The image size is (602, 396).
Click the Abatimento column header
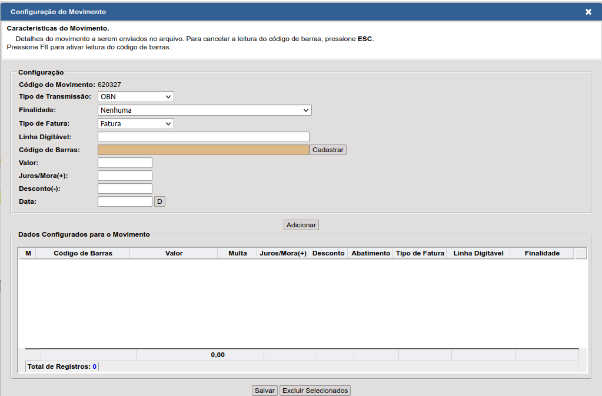370,253
